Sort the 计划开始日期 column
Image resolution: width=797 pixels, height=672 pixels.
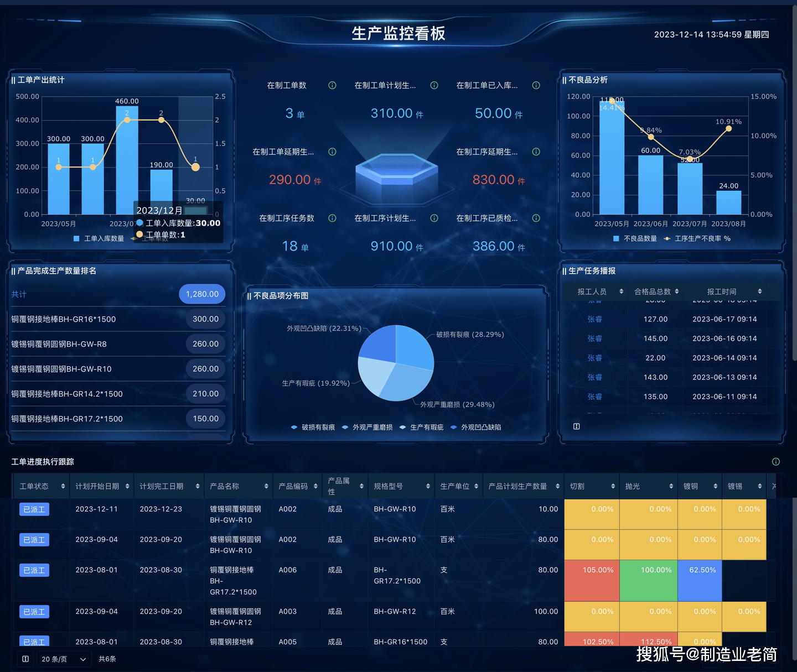(127, 486)
